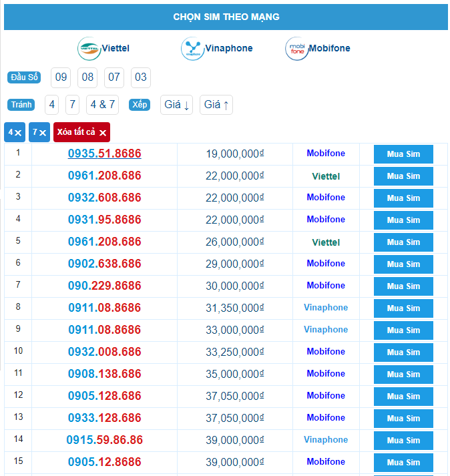Viewport: 450px width, 476px height.
Task: Click the Vinaphone network logo icon
Action: [192, 49]
